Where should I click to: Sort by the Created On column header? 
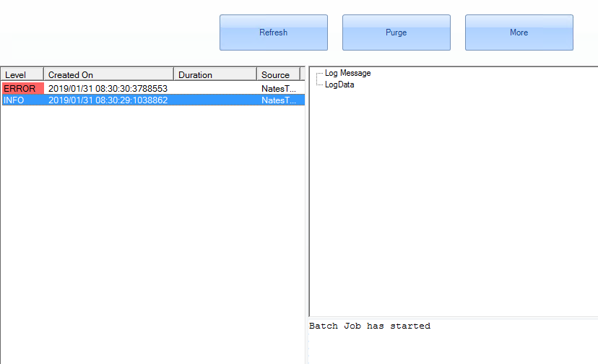pos(108,74)
